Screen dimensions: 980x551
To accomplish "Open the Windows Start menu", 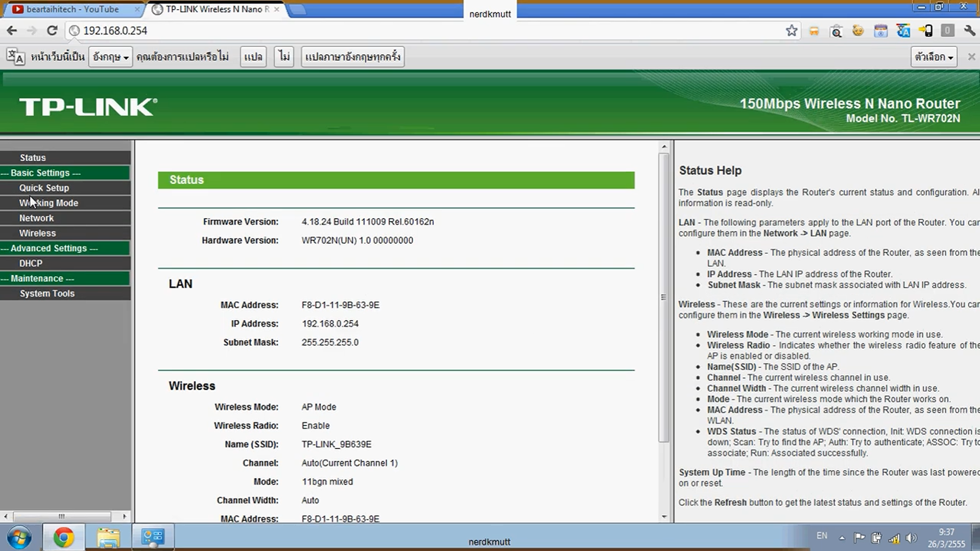I will [19, 538].
